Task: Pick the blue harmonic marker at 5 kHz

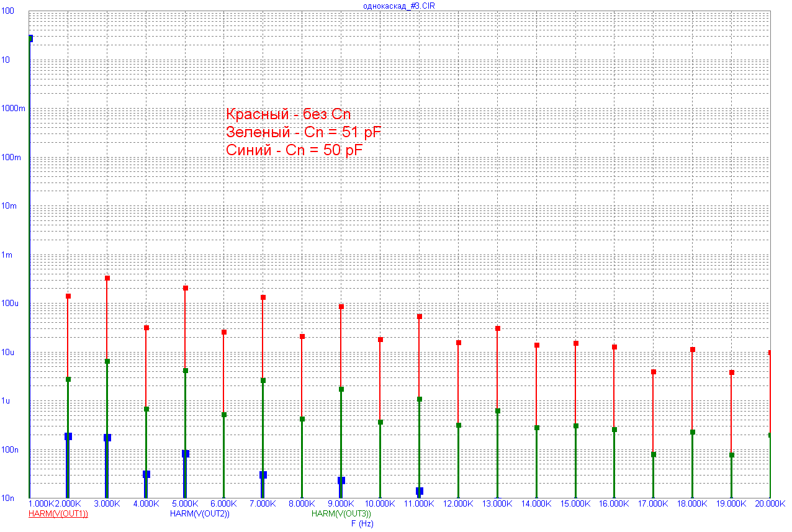Action: click(x=186, y=454)
